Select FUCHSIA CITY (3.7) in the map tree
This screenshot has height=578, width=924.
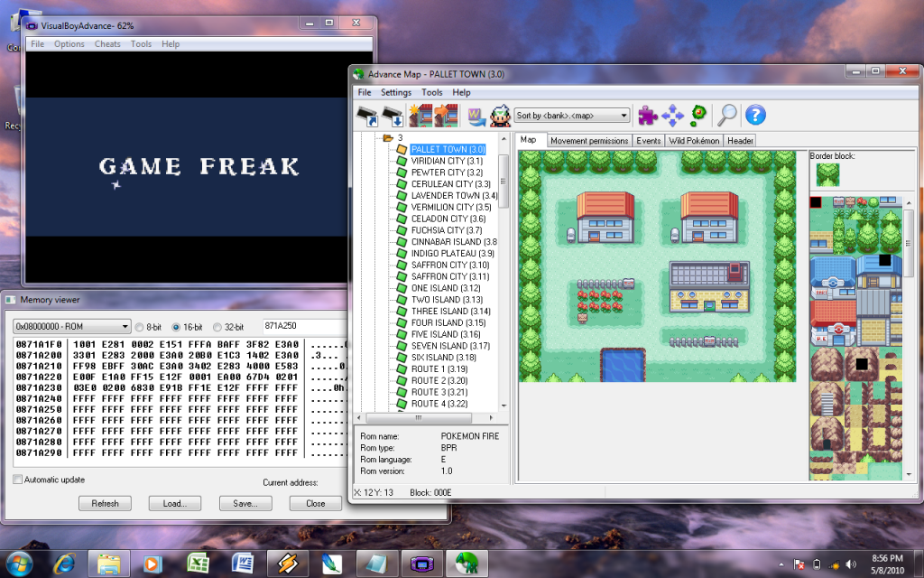[x=447, y=230]
